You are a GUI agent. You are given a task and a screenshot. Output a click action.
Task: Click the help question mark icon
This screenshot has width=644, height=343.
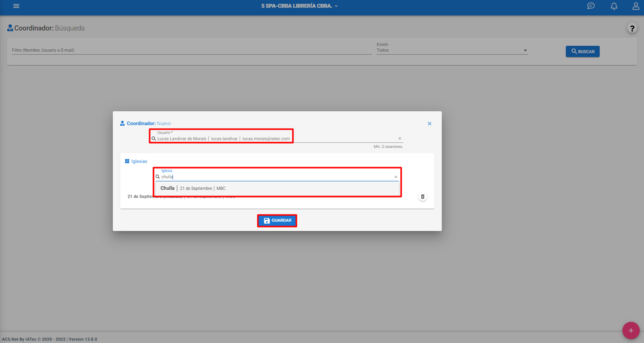click(x=632, y=28)
